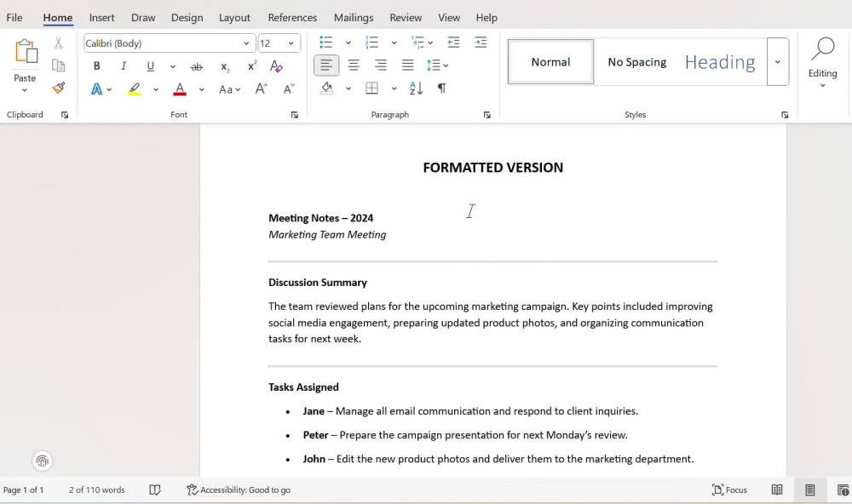Toggle Align Left paragraph alignment
The height and width of the screenshot is (504, 852).
tap(326, 66)
